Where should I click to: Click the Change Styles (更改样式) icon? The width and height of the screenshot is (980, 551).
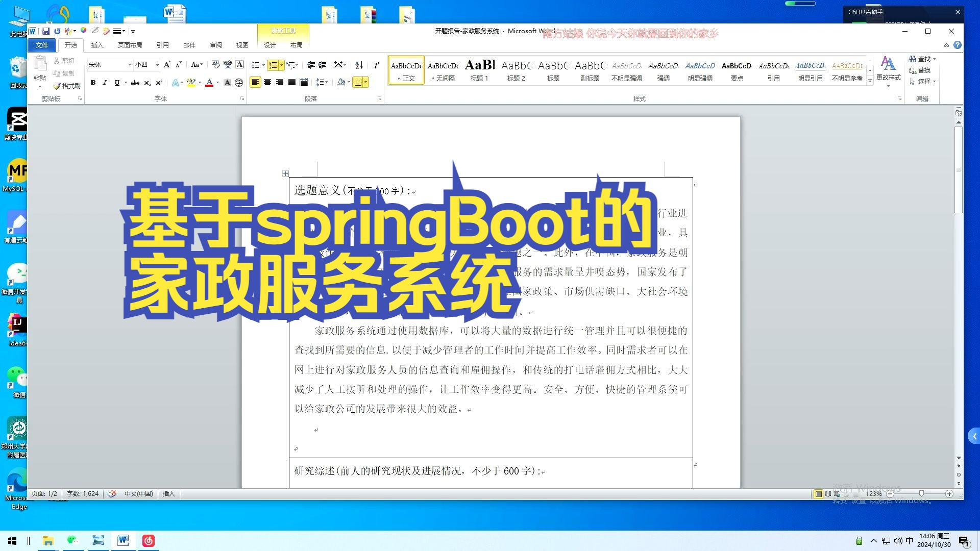(x=888, y=63)
